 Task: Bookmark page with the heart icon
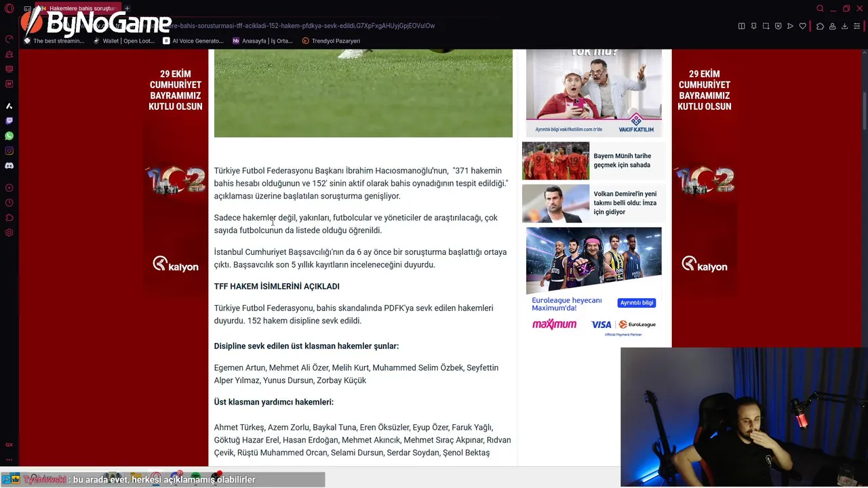tap(802, 26)
